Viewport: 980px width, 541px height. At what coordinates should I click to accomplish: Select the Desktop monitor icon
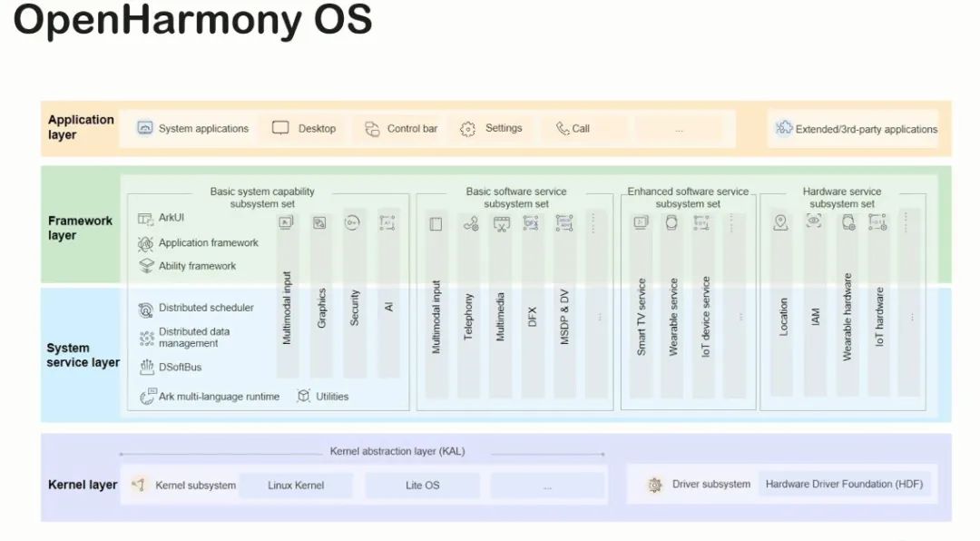tap(280, 128)
